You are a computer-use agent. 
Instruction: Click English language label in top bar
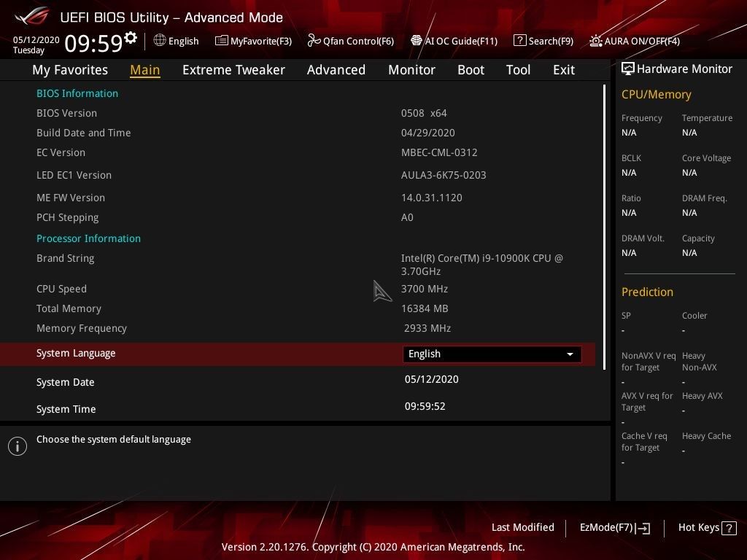click(183, 42)
